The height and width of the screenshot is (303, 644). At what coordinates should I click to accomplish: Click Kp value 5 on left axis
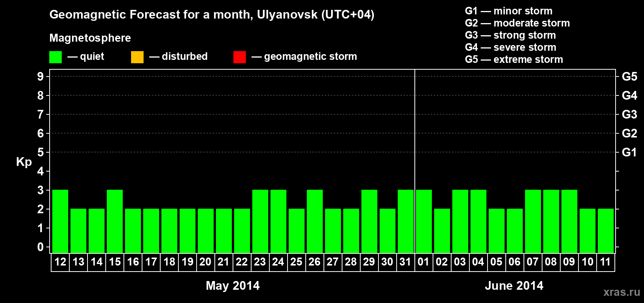point(41,152)
